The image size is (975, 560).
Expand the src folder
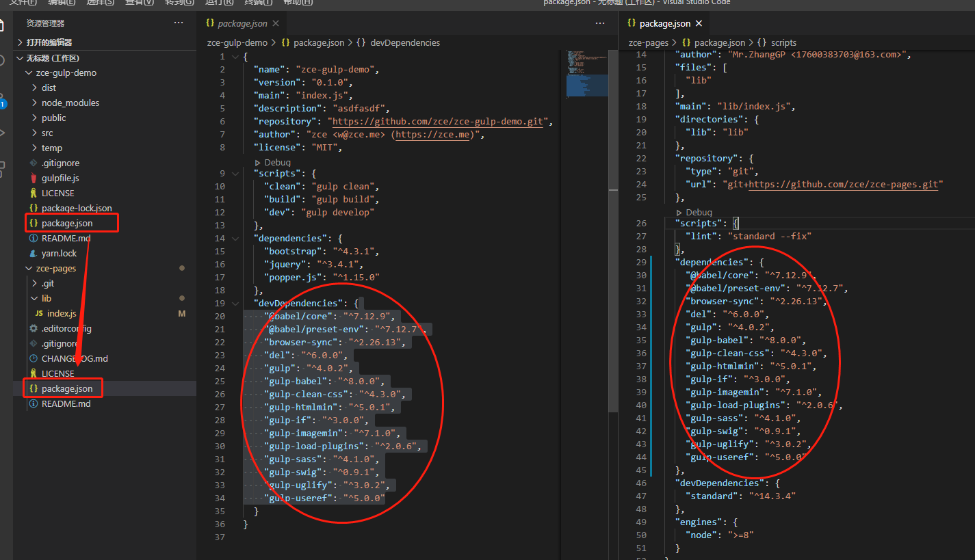(x=35, y=133)
